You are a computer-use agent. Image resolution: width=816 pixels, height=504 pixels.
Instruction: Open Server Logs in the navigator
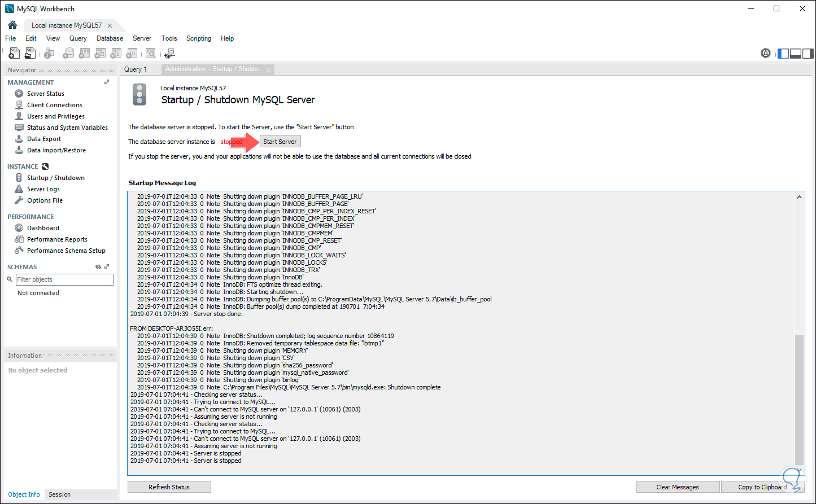[x=43, y=189]
